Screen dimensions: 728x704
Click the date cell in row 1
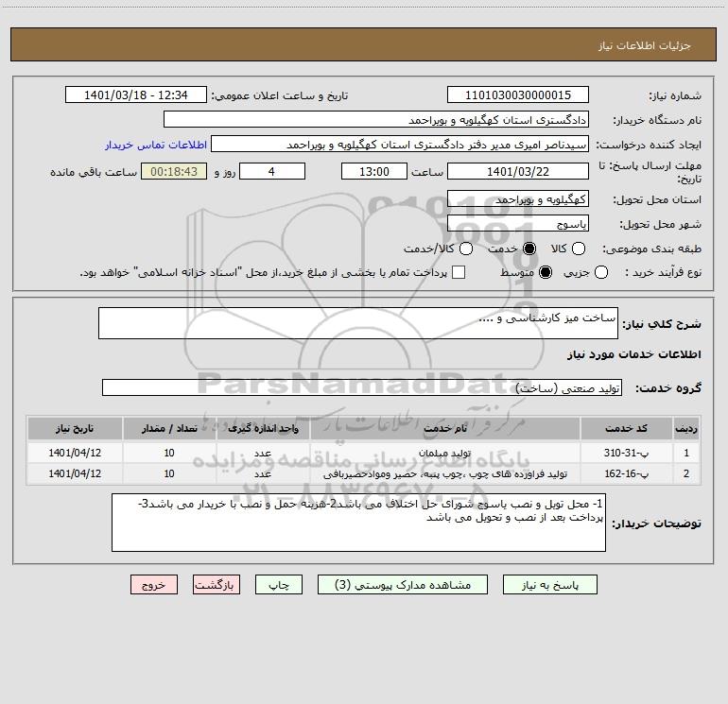pyautogui.click(x=75, y=453)
